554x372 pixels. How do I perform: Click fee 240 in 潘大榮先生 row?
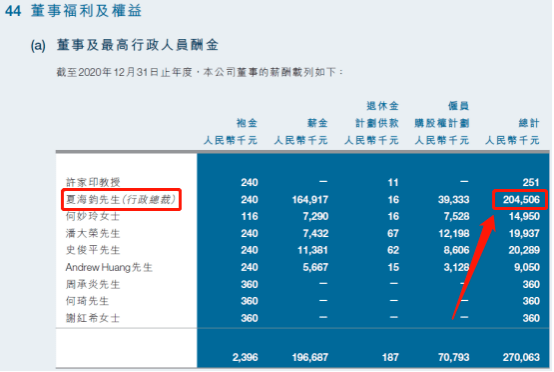pyautogui.click(x=249, y=233)
